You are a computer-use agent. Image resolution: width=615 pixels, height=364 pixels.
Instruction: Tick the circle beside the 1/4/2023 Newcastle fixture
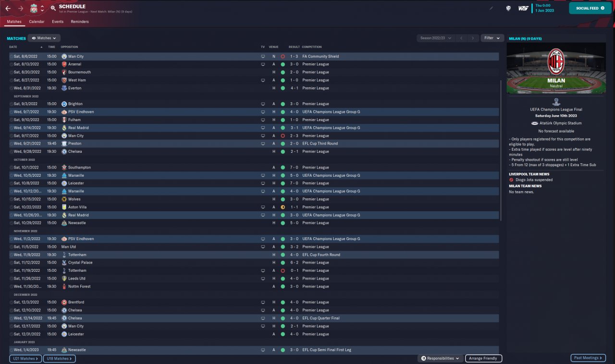tap(12, 350)
